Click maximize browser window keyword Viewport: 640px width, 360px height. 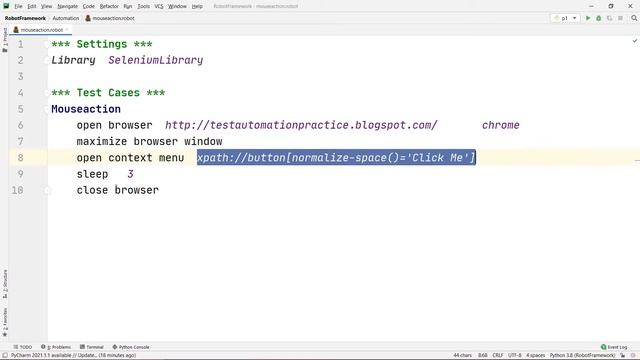[149, 142]
